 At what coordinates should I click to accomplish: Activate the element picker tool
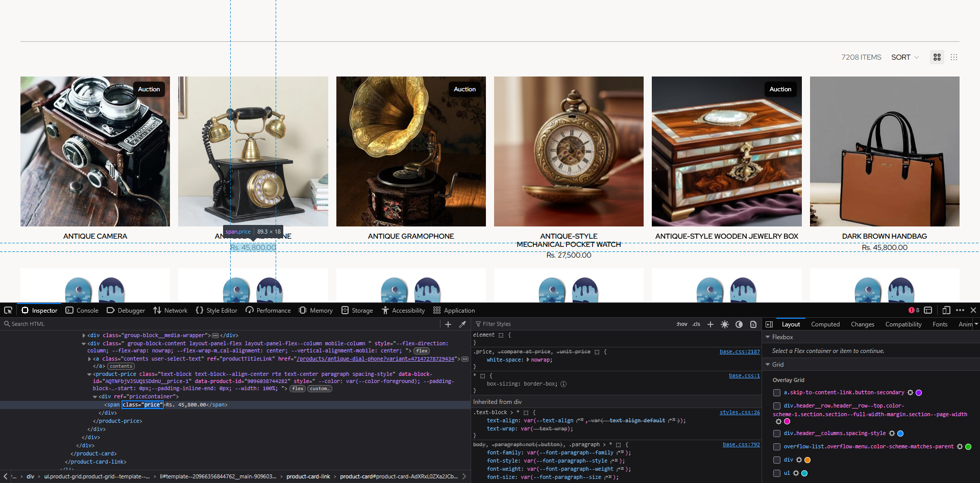coord(8,310)
